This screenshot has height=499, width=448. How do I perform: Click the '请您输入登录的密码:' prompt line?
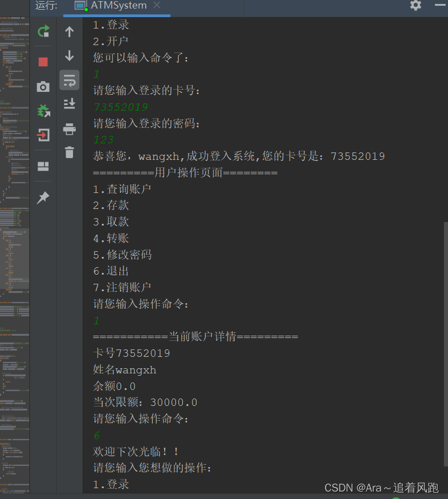146,123
